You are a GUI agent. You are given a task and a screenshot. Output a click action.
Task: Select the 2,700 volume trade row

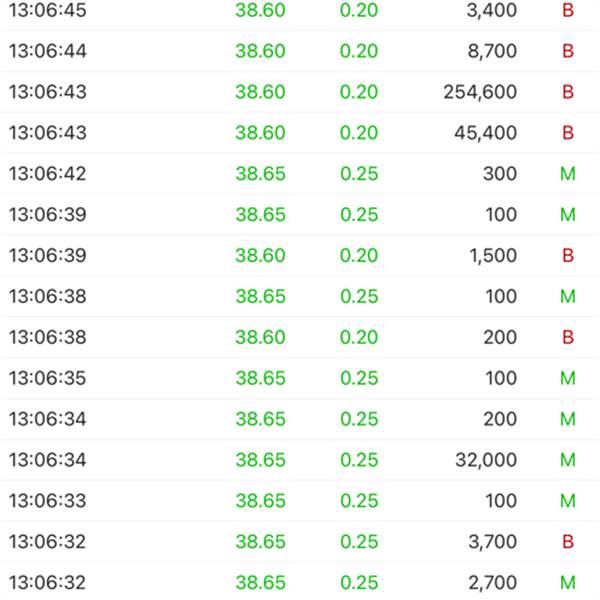point(300,582)
